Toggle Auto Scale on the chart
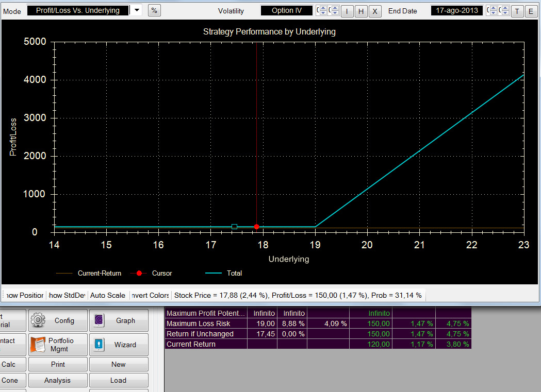 click(x=108, y=295)
